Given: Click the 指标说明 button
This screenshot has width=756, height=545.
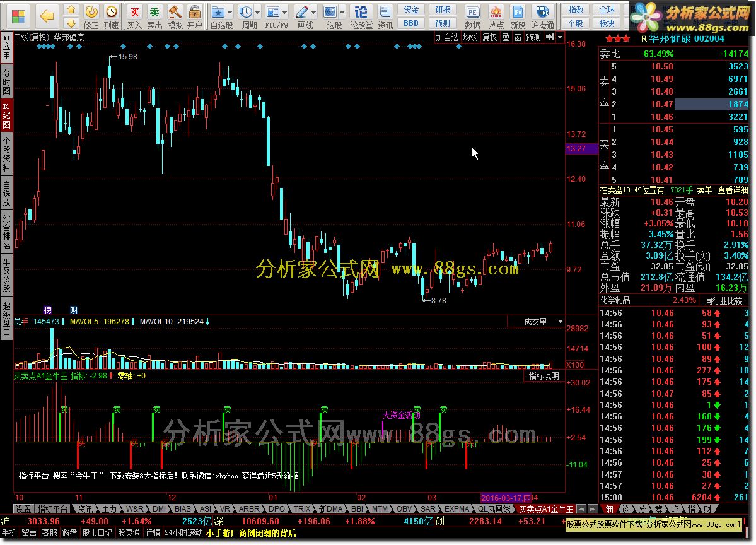Looking at the screenshot, I should coord(544,376).
